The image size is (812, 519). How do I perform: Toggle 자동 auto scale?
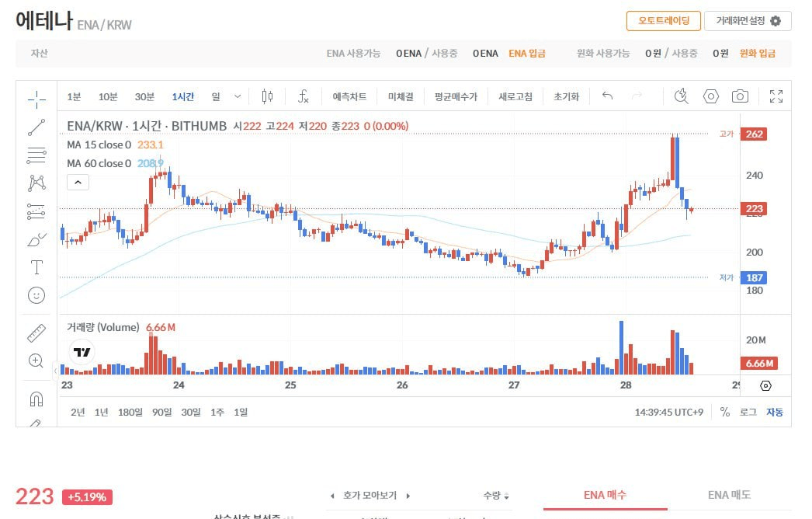(x=775, y=413)
